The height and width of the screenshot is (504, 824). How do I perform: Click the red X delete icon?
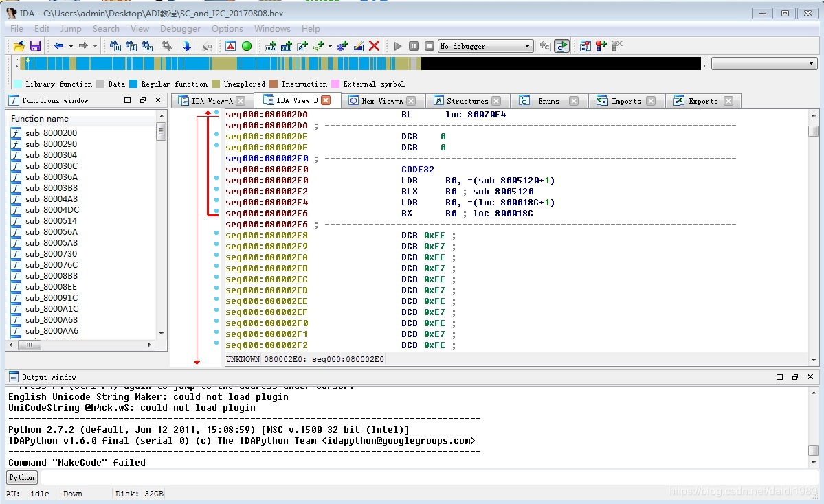[x=375, y=46]
